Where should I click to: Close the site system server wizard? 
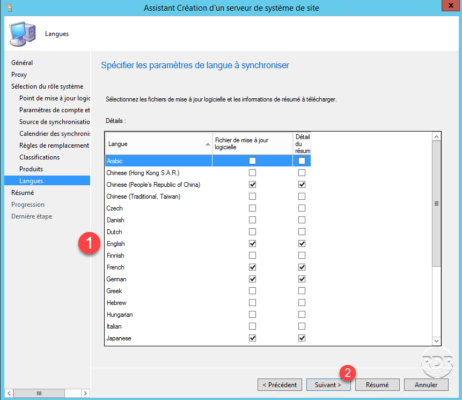click(x=451, y=5)
